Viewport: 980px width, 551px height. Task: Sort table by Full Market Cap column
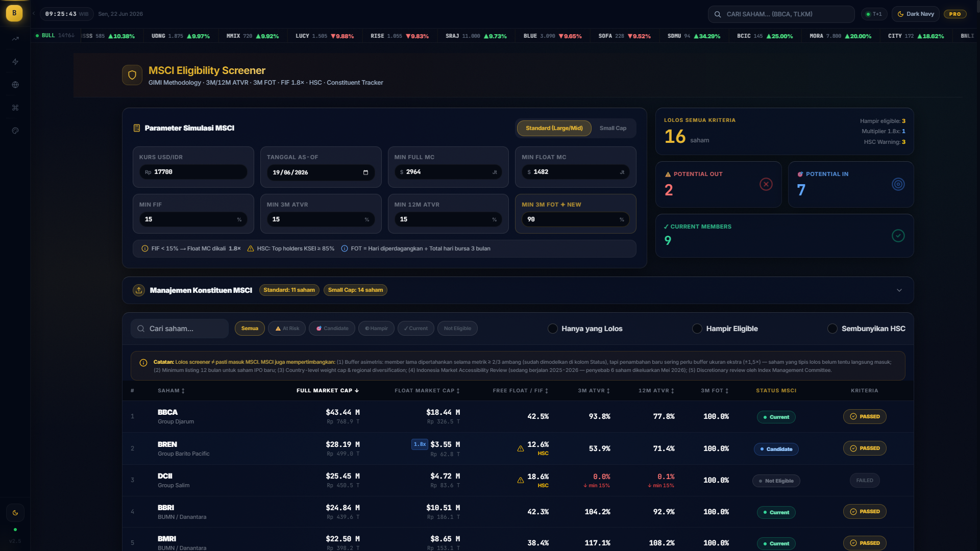click(328, 391)
